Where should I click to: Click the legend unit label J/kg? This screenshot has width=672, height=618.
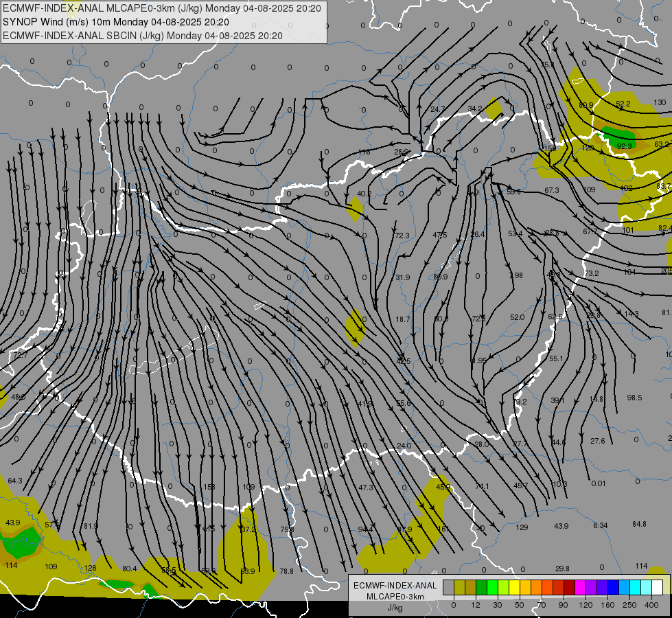[x=395, y=608]
